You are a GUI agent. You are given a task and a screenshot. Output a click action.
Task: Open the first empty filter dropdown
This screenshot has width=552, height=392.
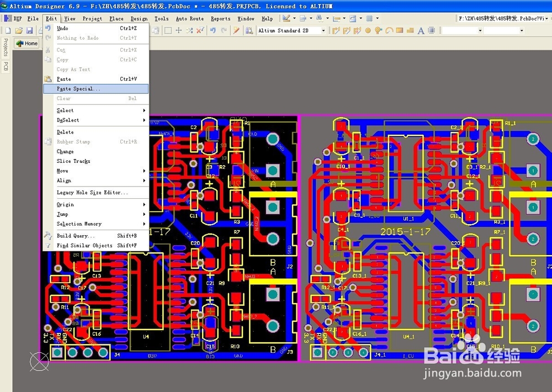480,30
